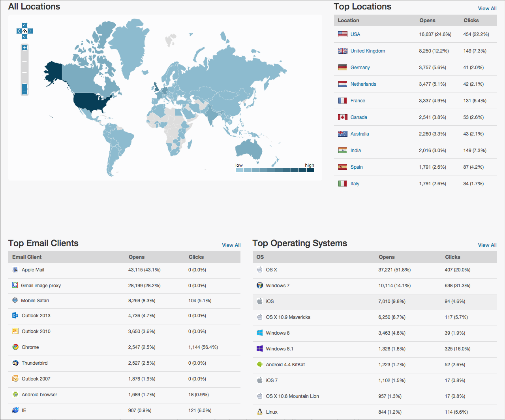505x420 pixels.
Task: Select the iOS 7 row label
Action: (x=272, y=380)
